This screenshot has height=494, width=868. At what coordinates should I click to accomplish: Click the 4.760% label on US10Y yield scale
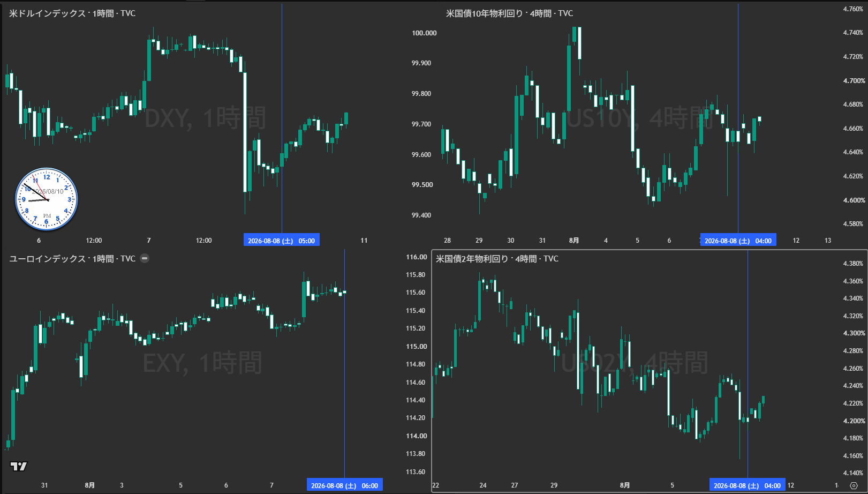pyautogui.click(x=853, y=9)
